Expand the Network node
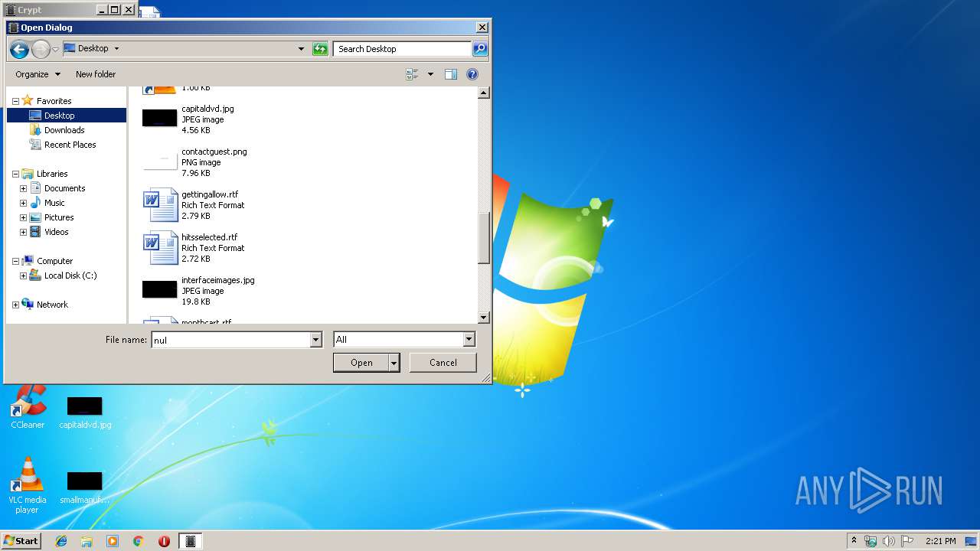 15,305
